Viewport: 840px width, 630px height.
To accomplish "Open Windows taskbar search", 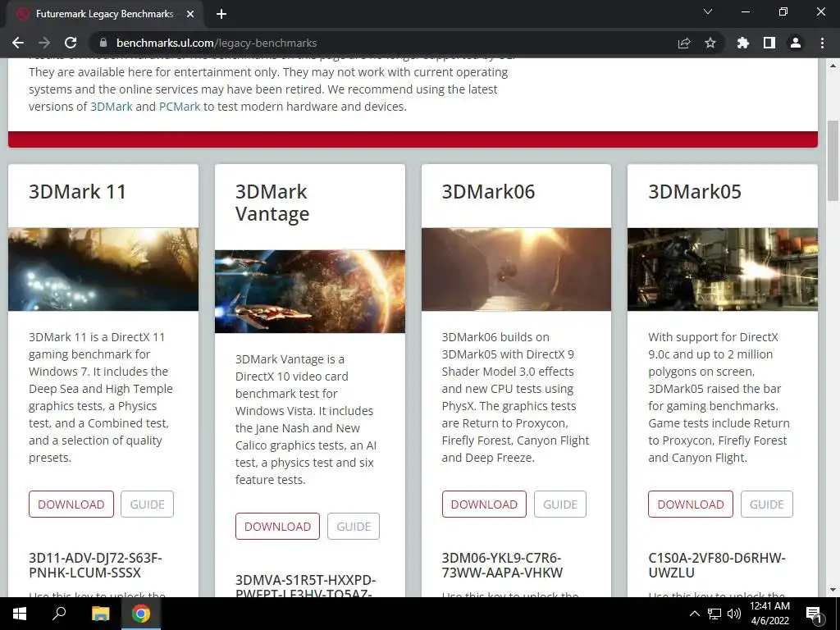I will 59,614.
